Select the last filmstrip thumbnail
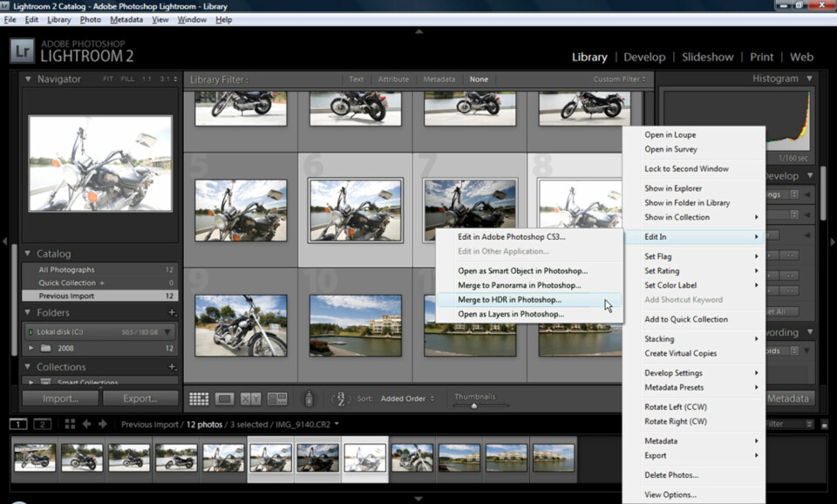The width and height of the screenshot is (837, 504). click(553, 458)
